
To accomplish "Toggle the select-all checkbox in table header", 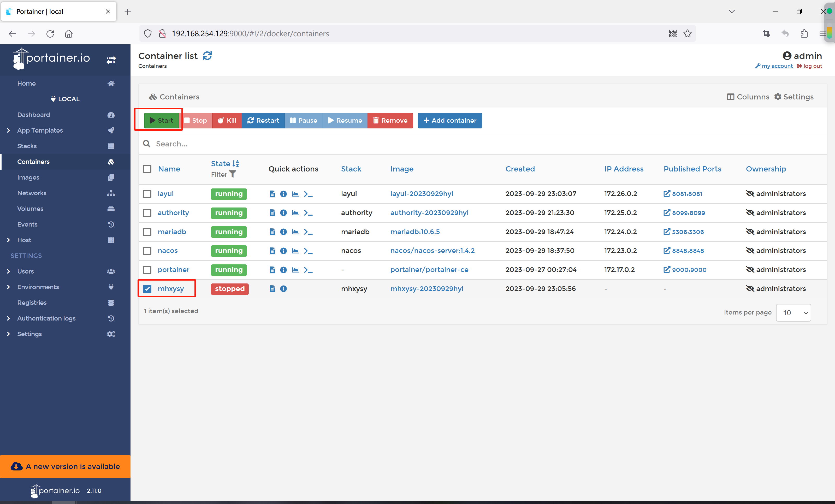I will (147, 169).
